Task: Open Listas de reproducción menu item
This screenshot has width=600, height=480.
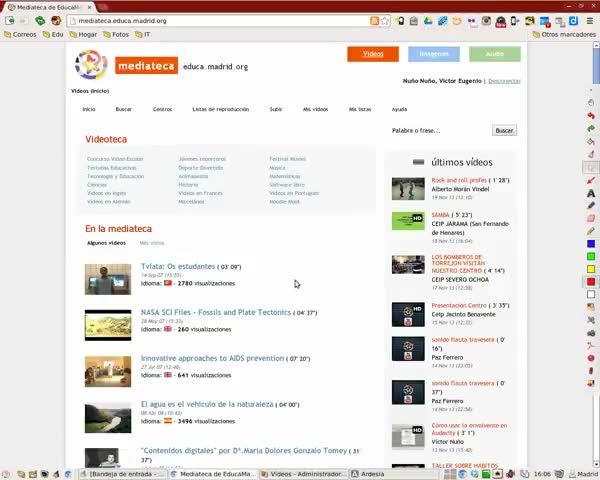Action: point(220,109)
